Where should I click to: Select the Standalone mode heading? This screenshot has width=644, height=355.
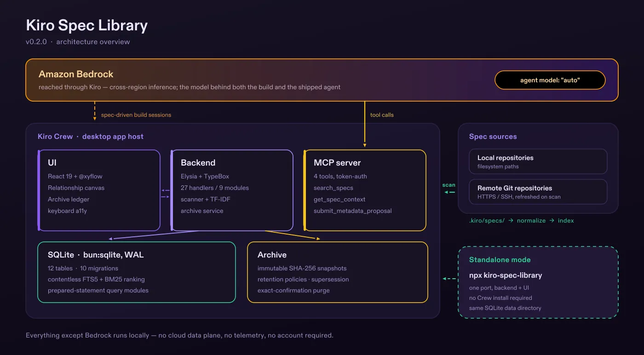pyautogui.click(x=500, y=260)
